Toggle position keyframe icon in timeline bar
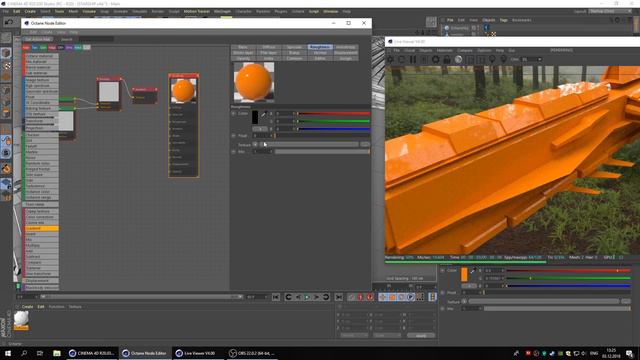 click(x=382, y=297)
